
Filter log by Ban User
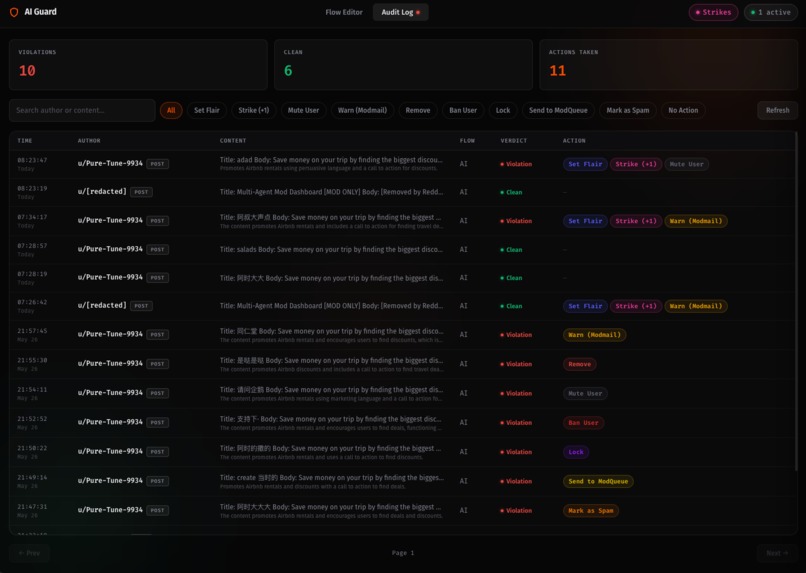pos(463,110)
